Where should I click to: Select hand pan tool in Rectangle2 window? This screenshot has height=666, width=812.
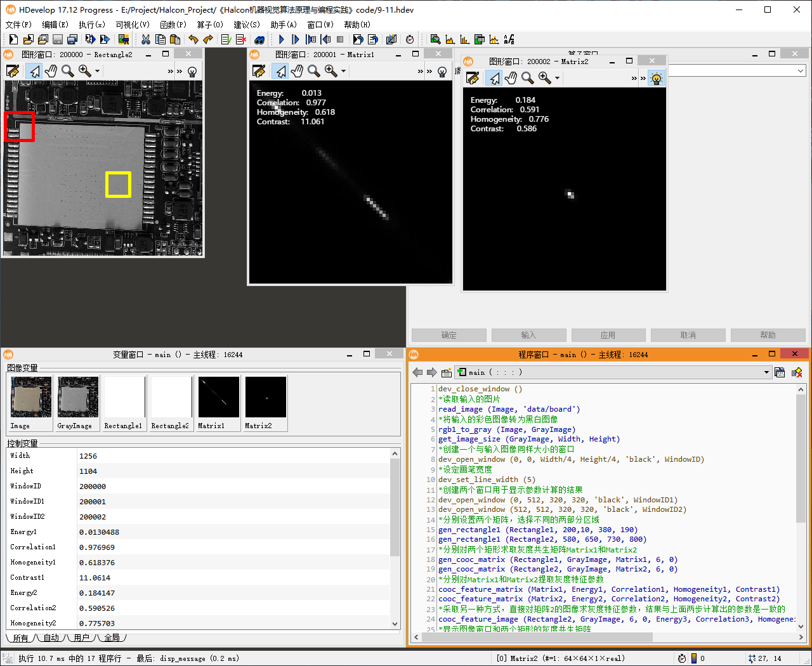tap(51, 71)
